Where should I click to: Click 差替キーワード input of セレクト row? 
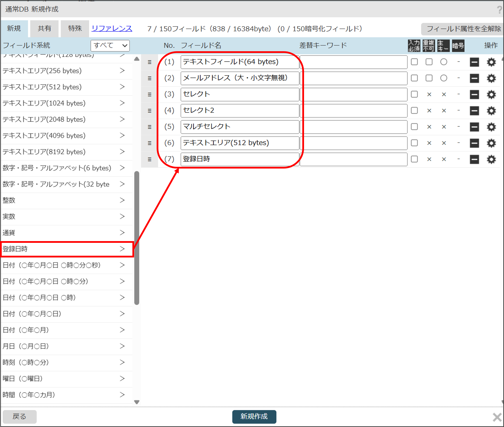coord(353,94)
